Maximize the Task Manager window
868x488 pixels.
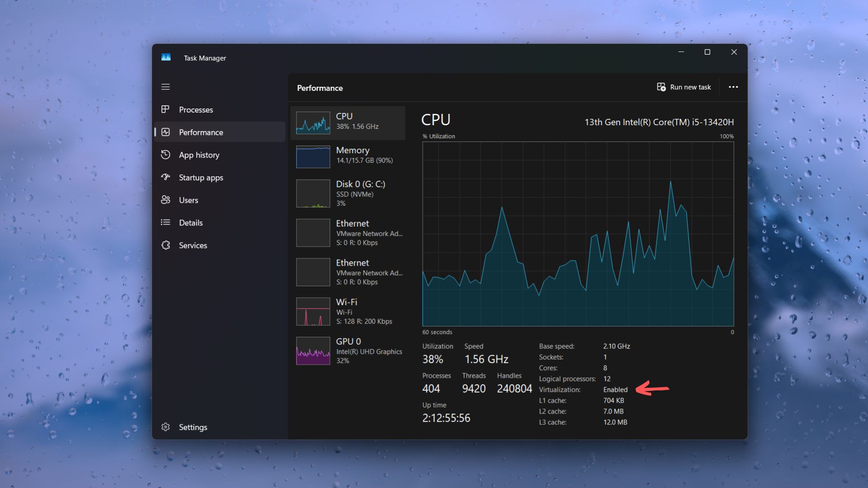pyautogui.click(x=708, y=52)
